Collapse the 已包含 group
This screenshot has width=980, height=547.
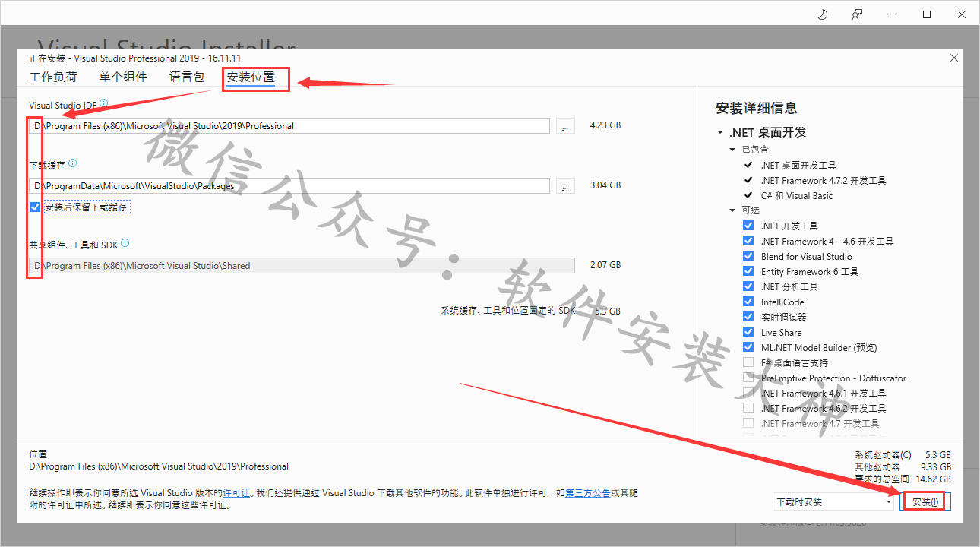[x=733, y=150]
